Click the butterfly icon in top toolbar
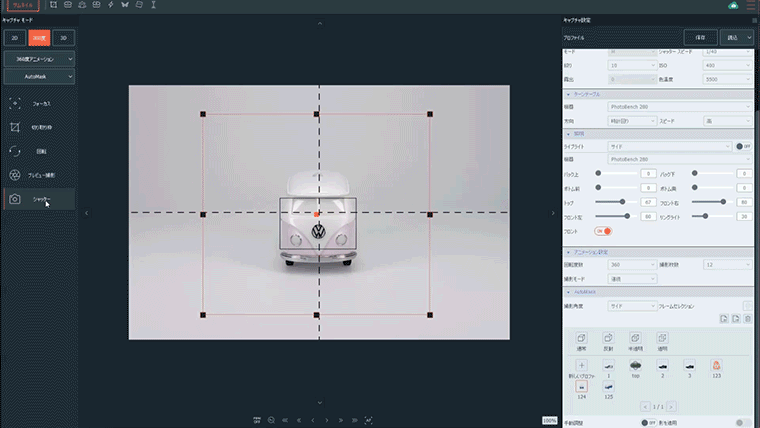The image size is (760, 428). click(x=125, y=5)
